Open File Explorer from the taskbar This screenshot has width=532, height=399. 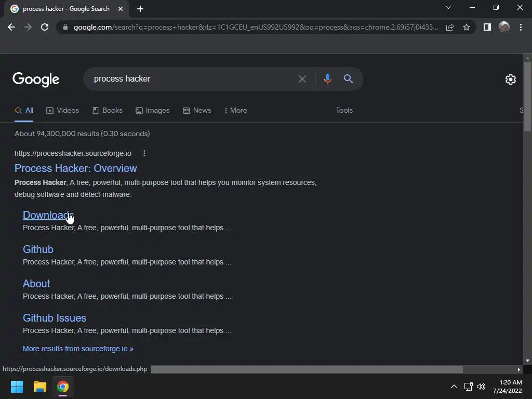(x=39, y=387)
